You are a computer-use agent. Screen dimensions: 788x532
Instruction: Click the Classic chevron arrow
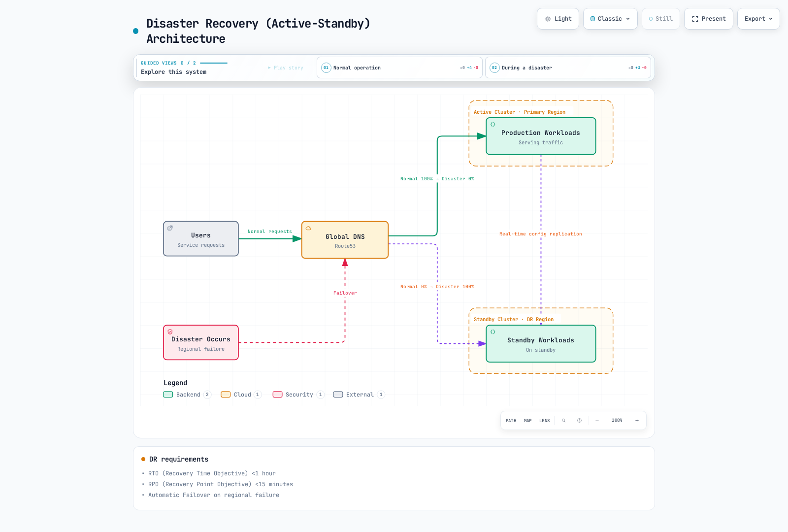click(628, 19)
